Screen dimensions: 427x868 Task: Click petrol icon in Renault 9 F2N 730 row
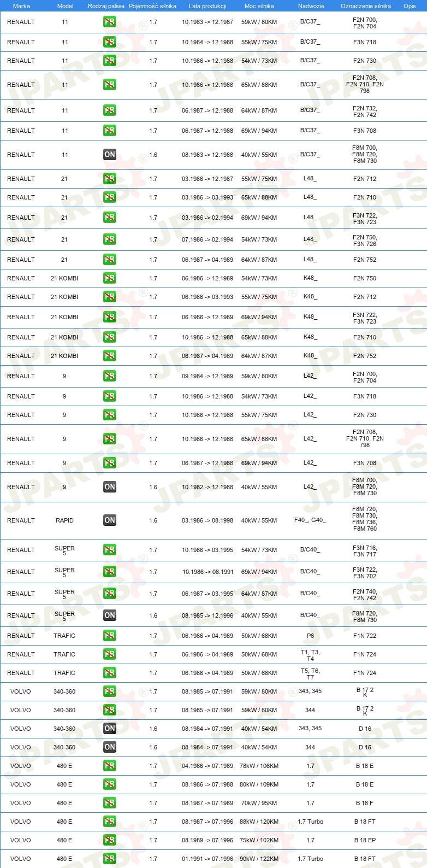click(x=110, y=415)
